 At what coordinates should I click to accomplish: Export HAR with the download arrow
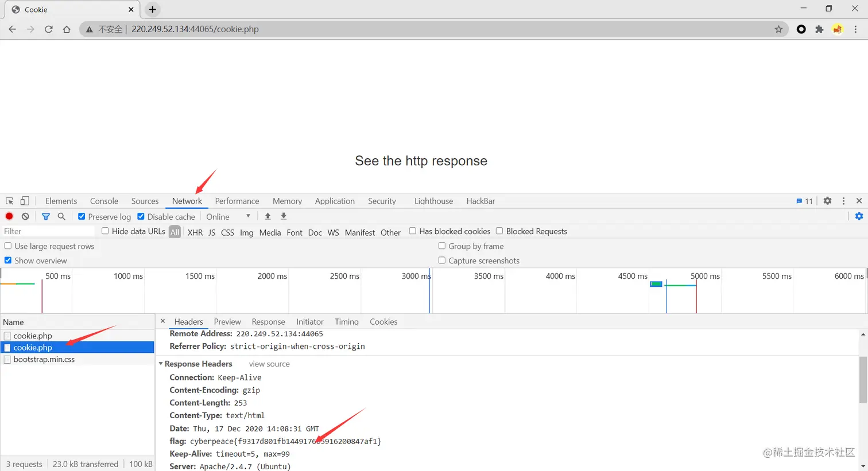[x=284, y=216]
